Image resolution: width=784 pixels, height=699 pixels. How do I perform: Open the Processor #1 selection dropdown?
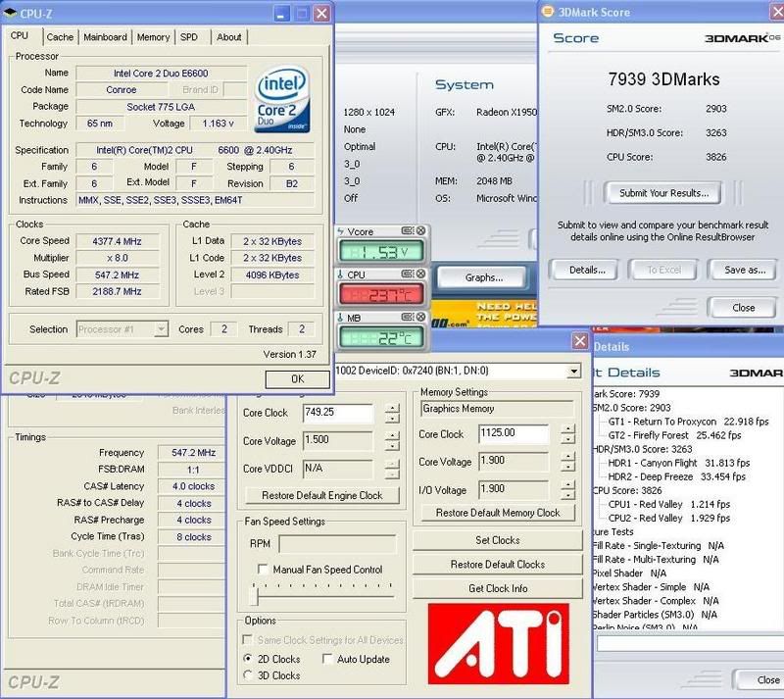(x=161, y=329)
